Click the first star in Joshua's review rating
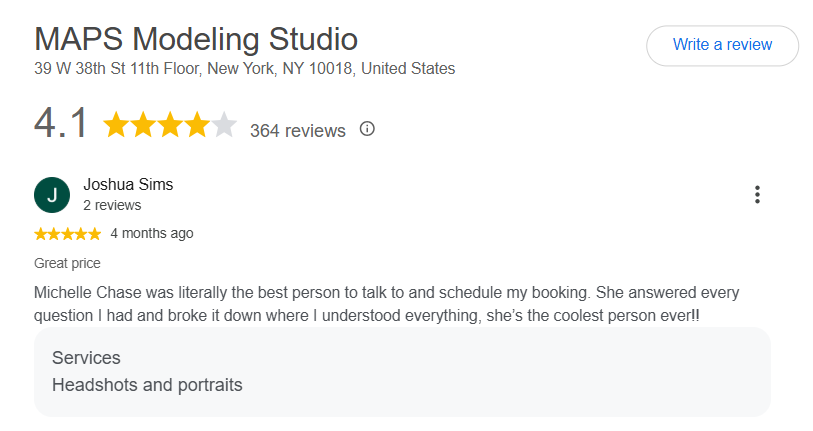The width and height of the screenshot is (813, 431). 40,234
